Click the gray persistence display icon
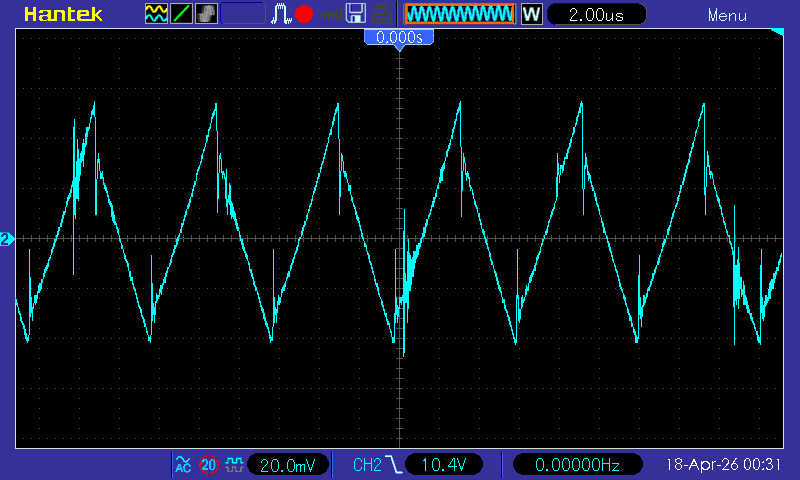 [207, 14]
